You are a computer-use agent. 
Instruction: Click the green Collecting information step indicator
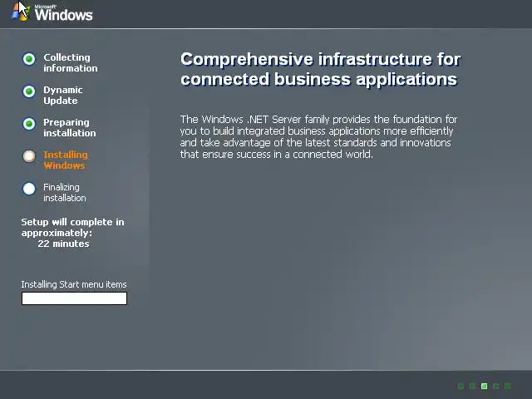[x=29, y=59]
